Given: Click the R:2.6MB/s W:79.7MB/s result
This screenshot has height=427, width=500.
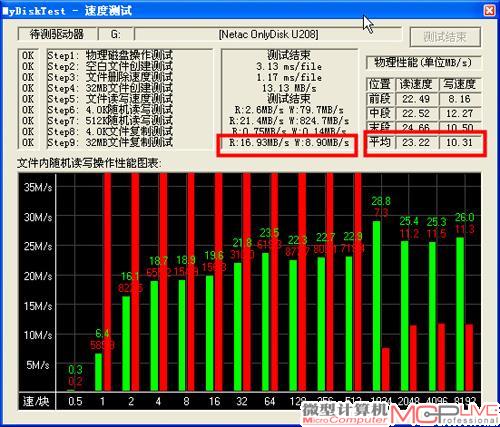Looking at the screenshot, I should tap(289, 110).
